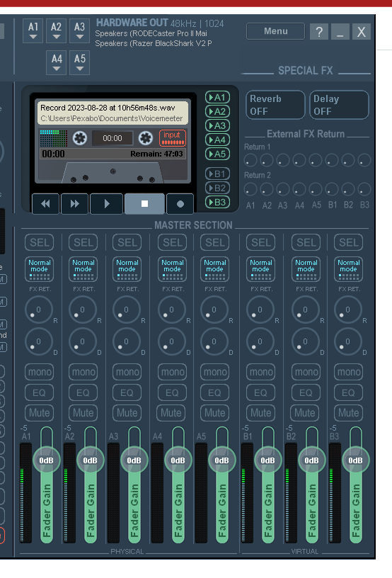The height and width of the screenshot is (578, 392).
Task: Click the A5 bus reverb return knob
Action: 214,310
